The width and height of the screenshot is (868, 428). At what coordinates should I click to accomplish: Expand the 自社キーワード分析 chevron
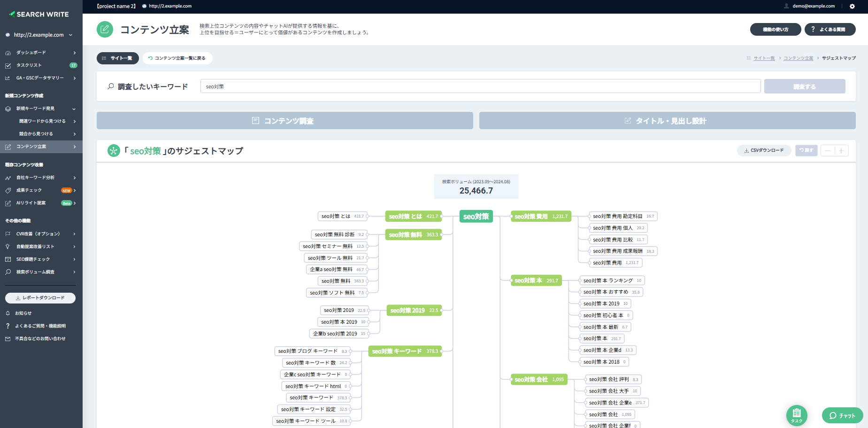75,178
